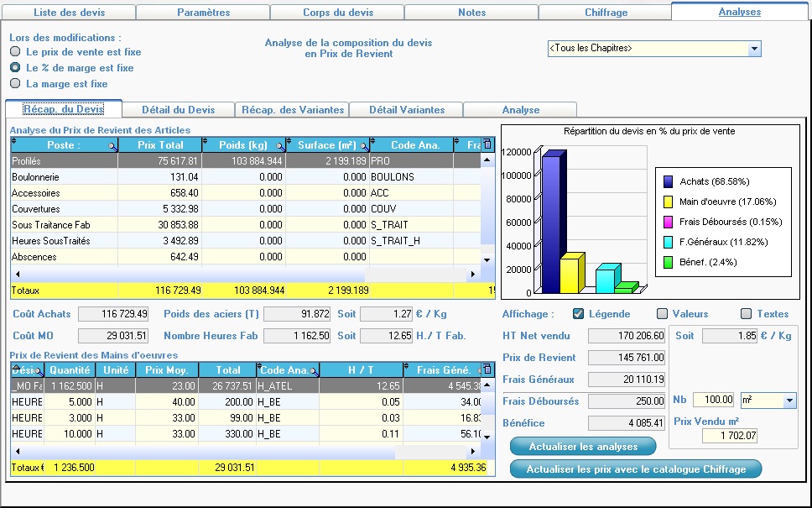Enable the Valeurs checkbox
This screenshot has width=812, height=508.
point(662,314)
